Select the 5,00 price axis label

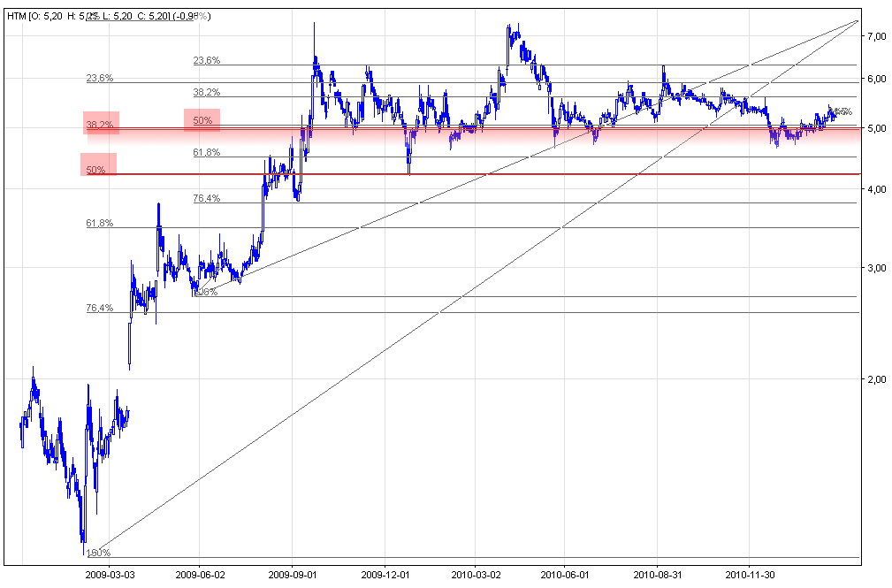coord(877,129)
